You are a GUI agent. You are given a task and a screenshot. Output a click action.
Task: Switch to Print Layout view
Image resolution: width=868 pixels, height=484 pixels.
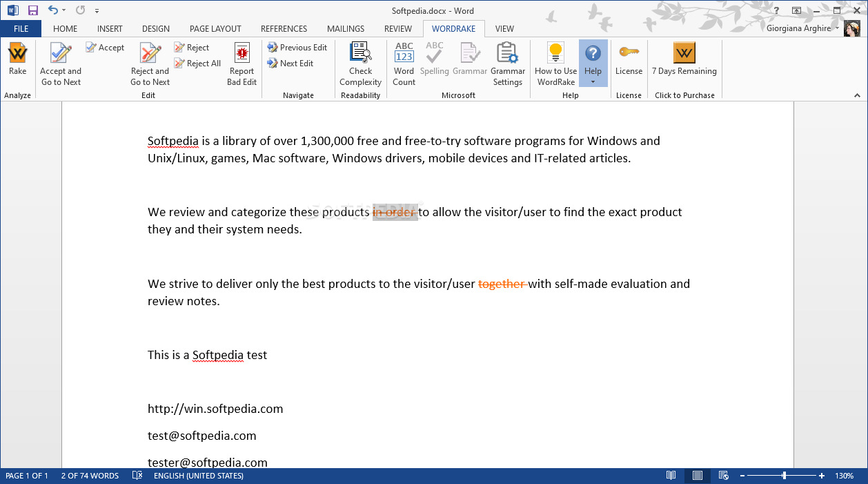pos(698,476)
